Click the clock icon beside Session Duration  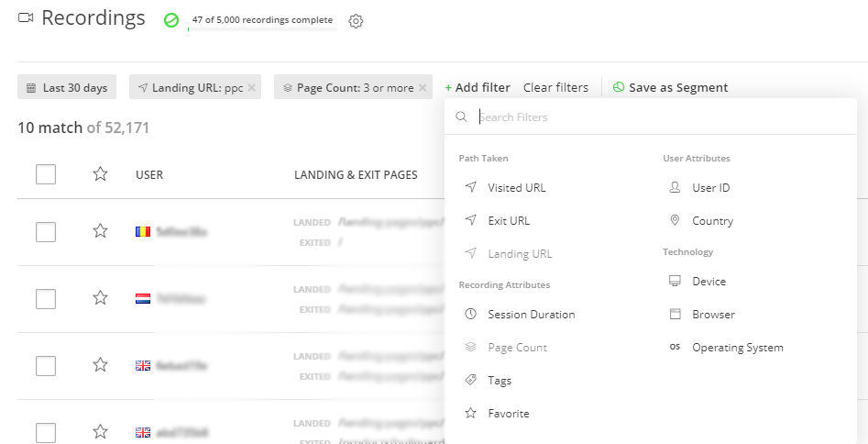(470, 315)
